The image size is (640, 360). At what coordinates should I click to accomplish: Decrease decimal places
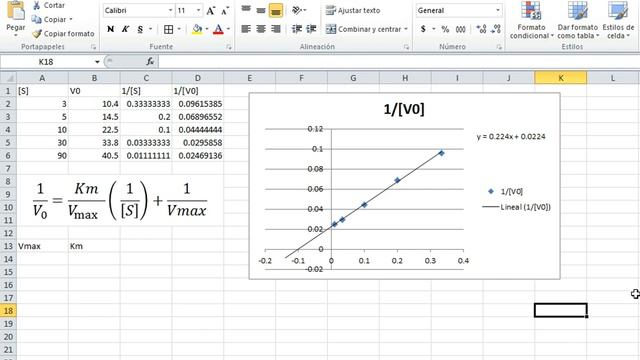coord(496,29)
